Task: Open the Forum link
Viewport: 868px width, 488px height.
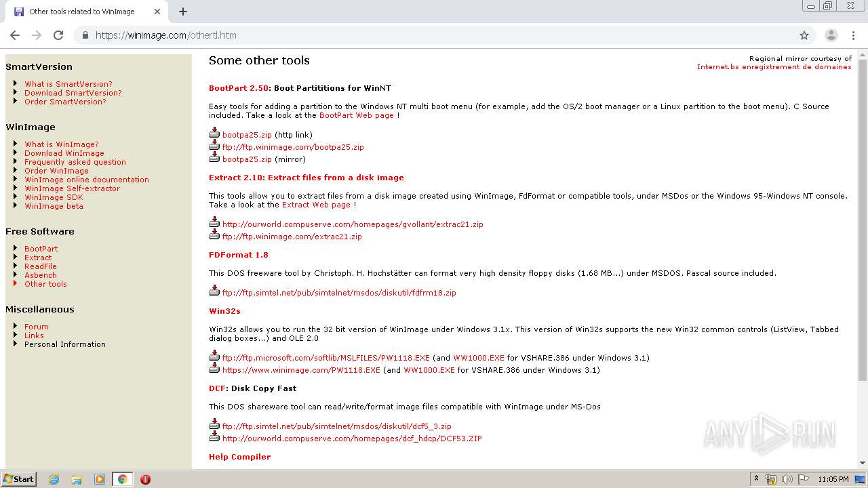Action: [x=37, y=327]
